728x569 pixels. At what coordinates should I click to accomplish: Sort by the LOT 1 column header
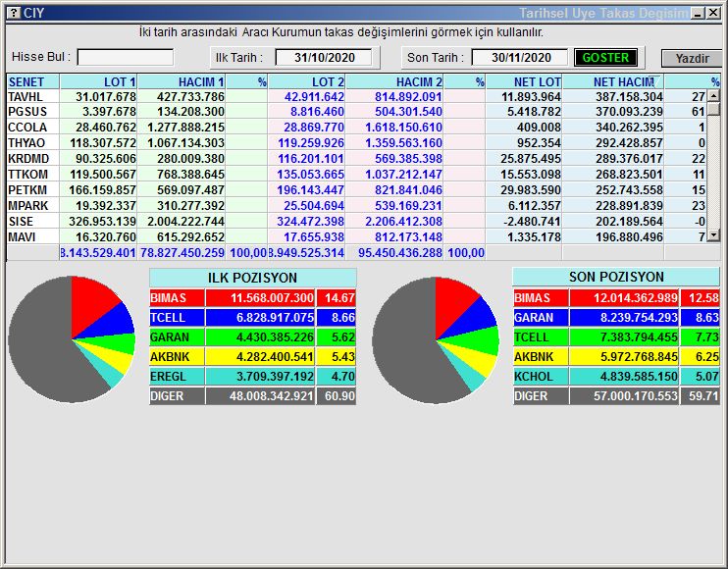(x=99, y=82)
